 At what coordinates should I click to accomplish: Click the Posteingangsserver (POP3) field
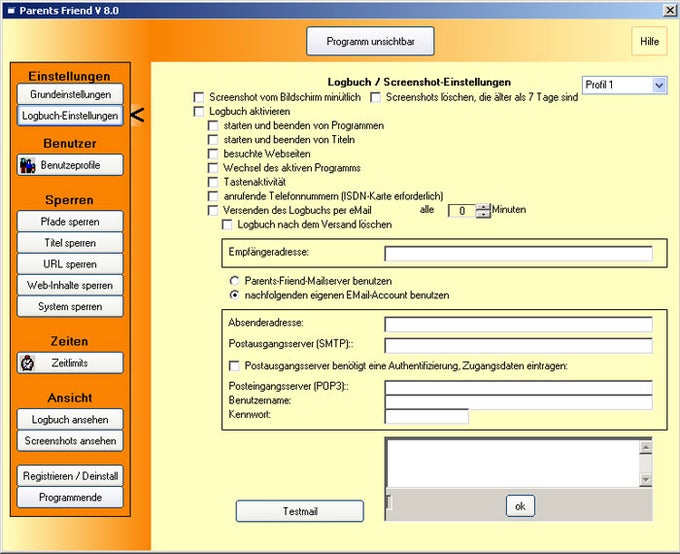point(518,387)
